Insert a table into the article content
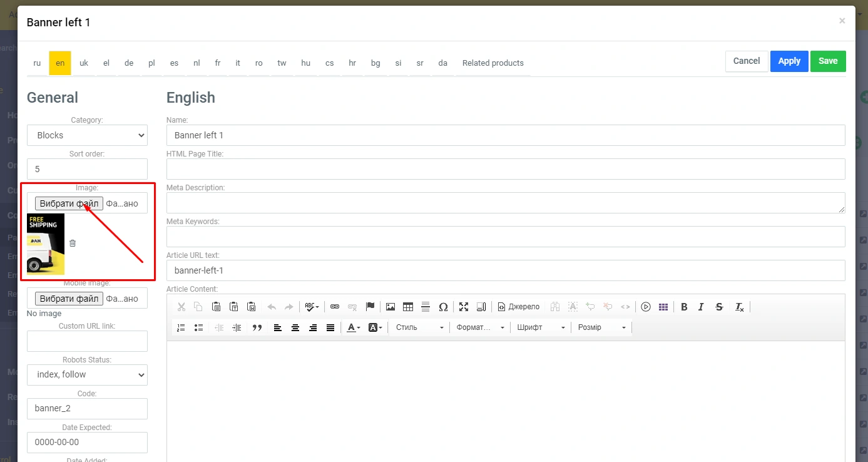Viewport: 868px width, 462px height. tap(408, 307)
